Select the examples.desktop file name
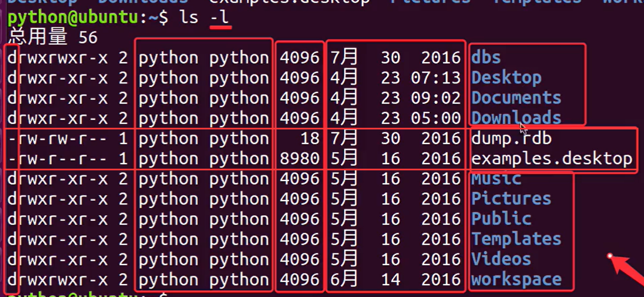The width and height of the screenshot is (644, 297). 552,159
